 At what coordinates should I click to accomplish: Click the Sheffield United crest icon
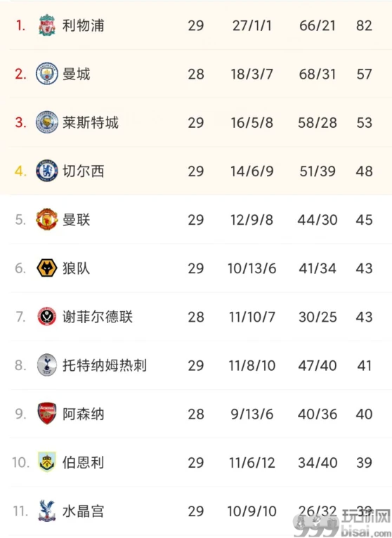(x=47, y=316)
